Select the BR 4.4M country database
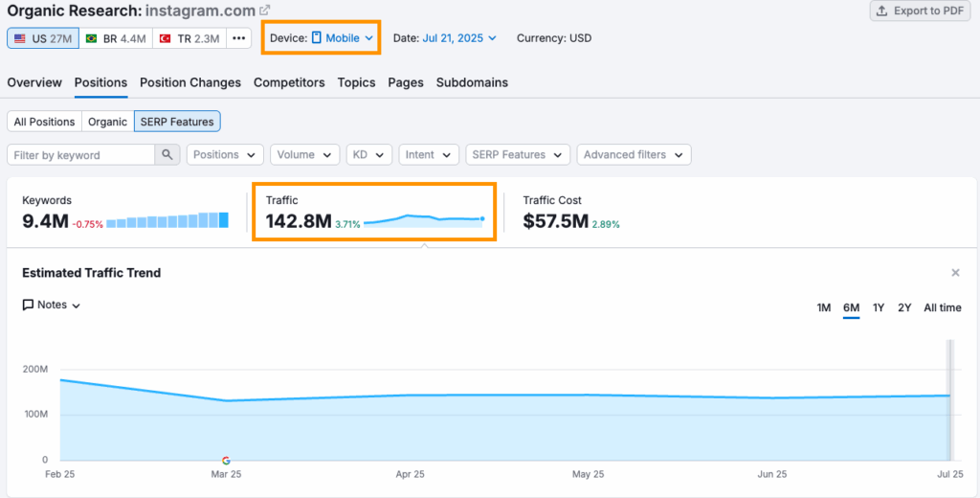980x498 pixels. coord(115,38)
